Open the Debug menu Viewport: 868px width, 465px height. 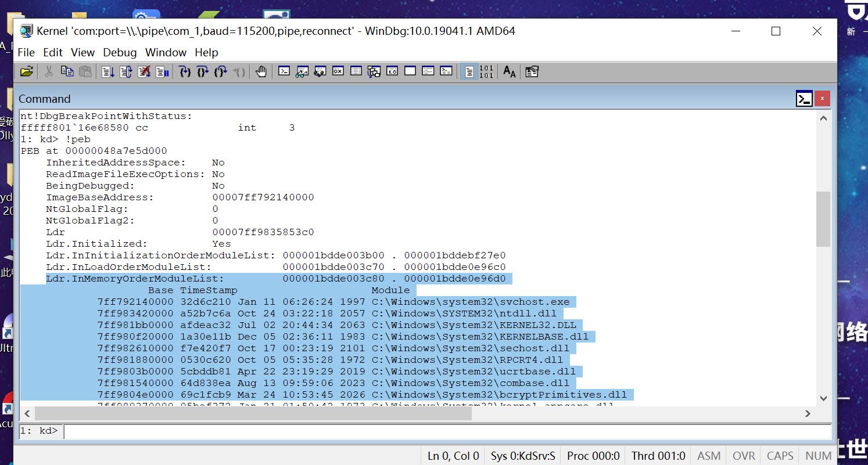point(120,52)
